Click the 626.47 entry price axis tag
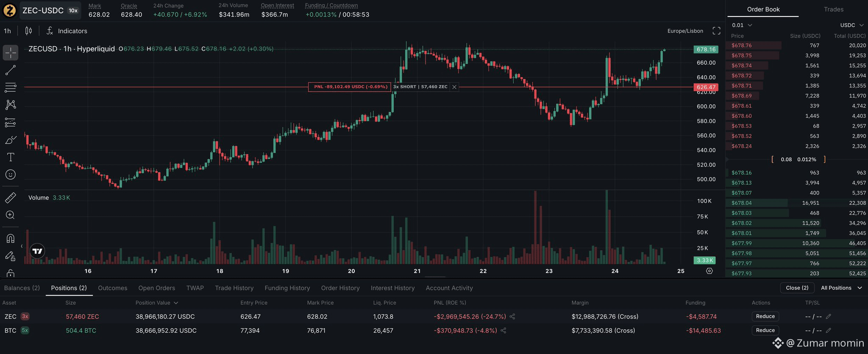 point(706,87)
